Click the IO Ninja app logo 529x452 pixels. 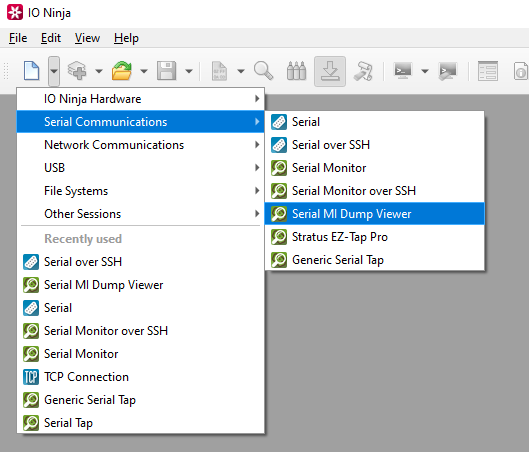tap(15, 12)
